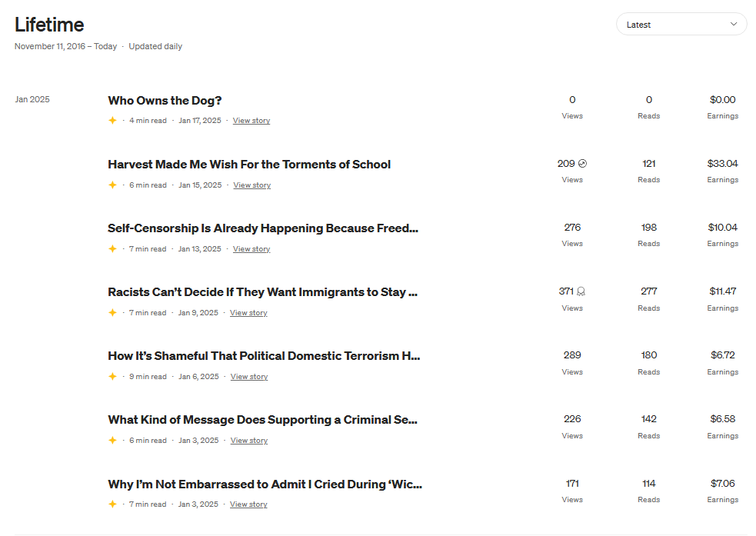Click the 9 min read label
The image size is (756, 536).
(148, 377)
